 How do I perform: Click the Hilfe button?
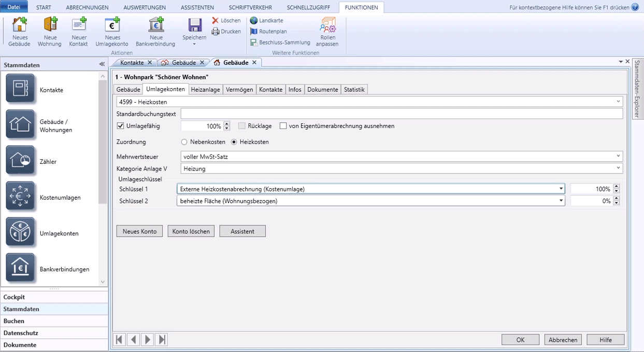606,340
